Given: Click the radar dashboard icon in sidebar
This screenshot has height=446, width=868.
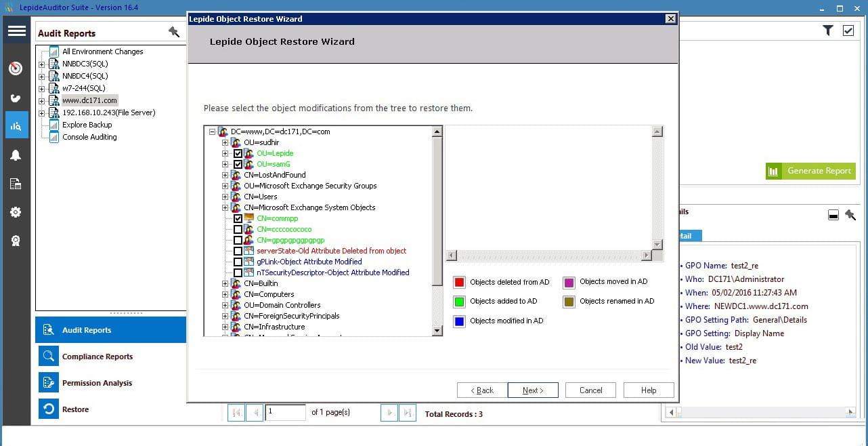Looking at the screenshot, I should click(x=16, y=68).
